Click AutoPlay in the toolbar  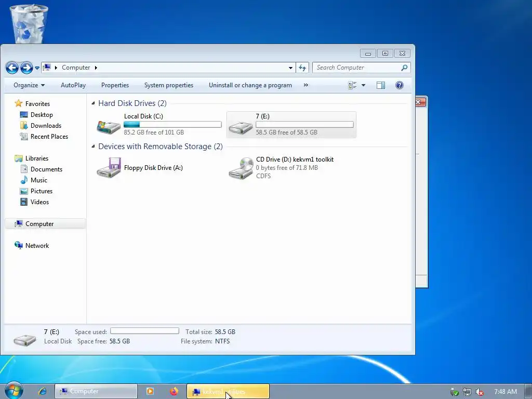(x=73, y=85)
